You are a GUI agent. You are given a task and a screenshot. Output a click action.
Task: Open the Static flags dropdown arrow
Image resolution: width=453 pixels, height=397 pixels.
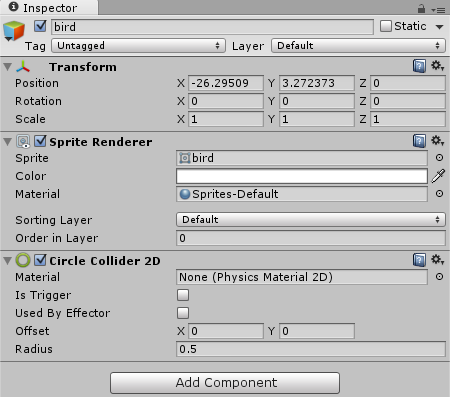440,27
